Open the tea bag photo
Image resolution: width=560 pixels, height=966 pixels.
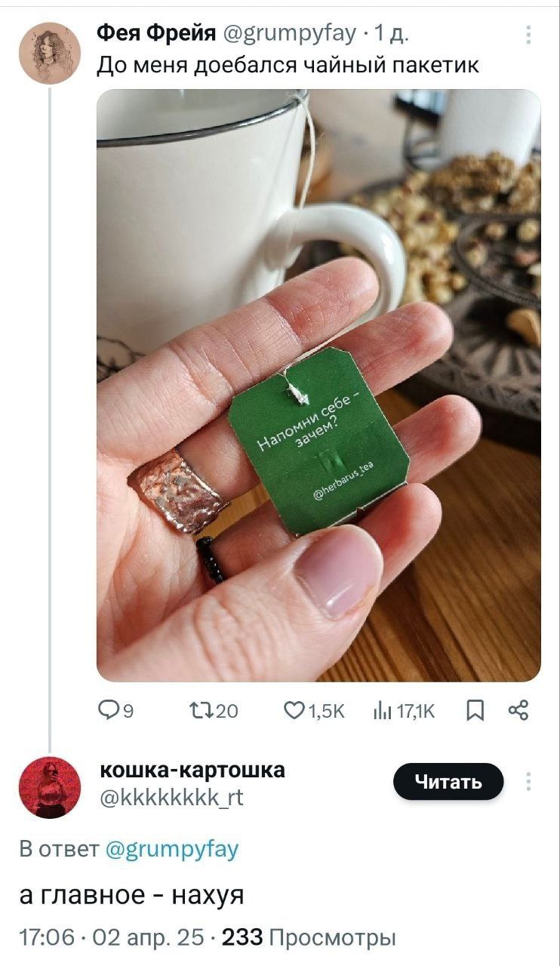click(318, 385)
